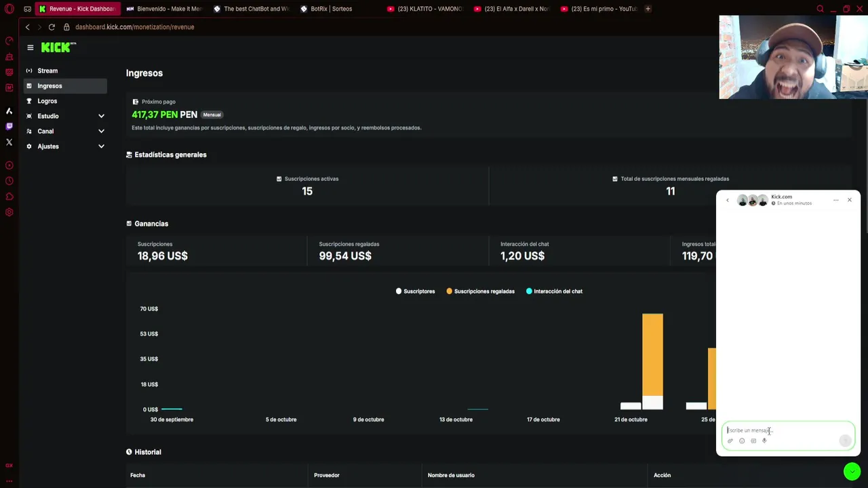Click the green KICK logo
The image size is (868, 488).
58,47
